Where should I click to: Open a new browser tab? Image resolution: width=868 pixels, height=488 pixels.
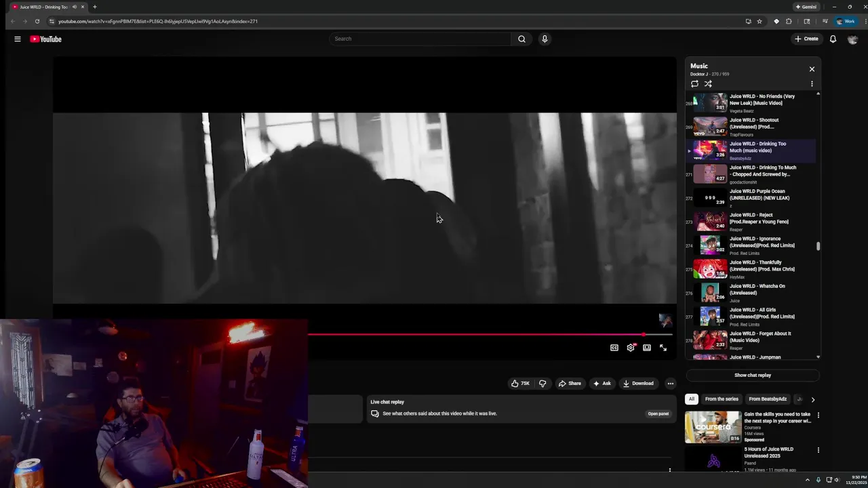[x=94, y=7]
